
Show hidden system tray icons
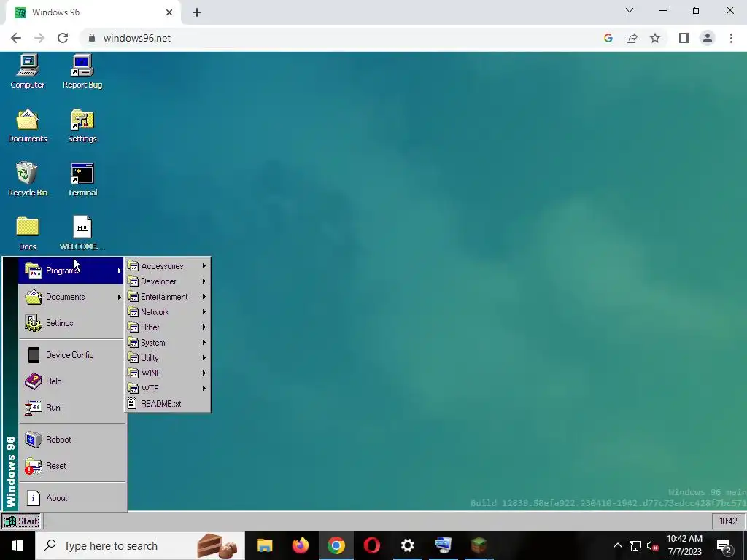[x=617, y=545]
